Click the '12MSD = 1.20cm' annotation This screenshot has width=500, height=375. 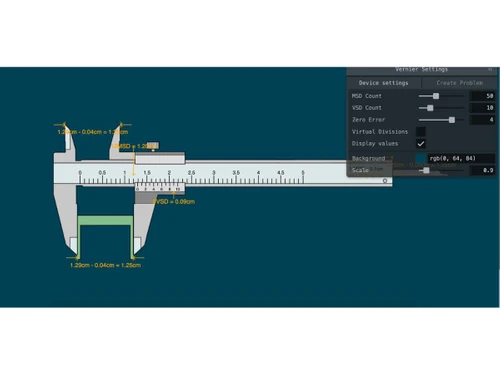tap(134, 146)
